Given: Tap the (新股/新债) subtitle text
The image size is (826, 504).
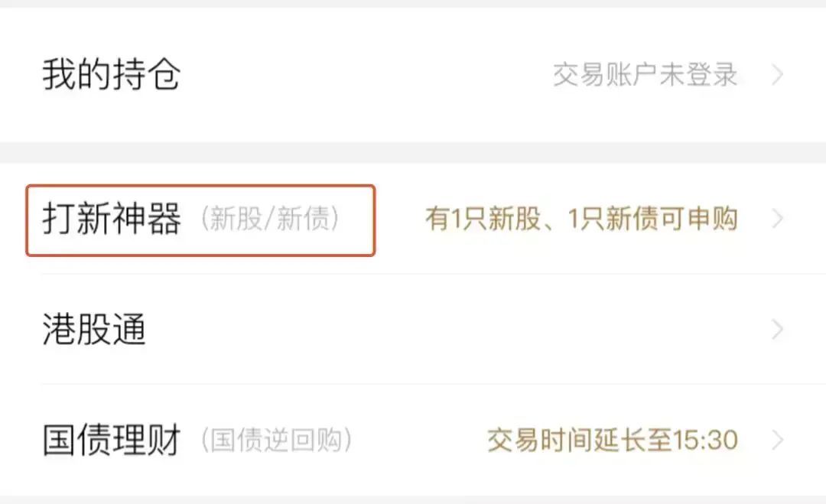Looking at the screenshot, I should point(270,219).
